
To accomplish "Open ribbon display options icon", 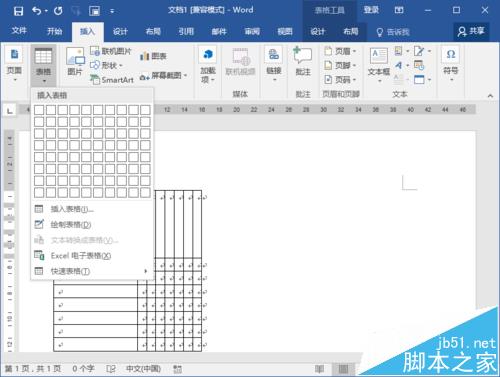I will pos(399,10).
